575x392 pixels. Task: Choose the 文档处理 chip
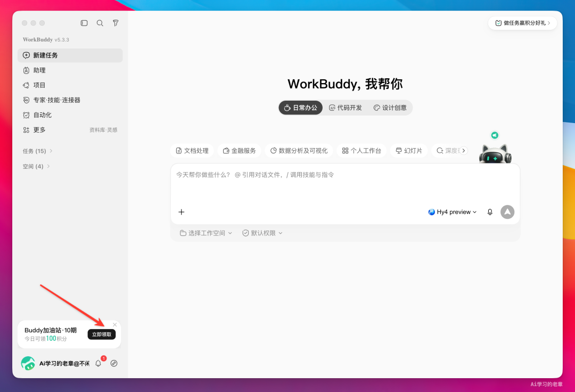pos(192,151)
